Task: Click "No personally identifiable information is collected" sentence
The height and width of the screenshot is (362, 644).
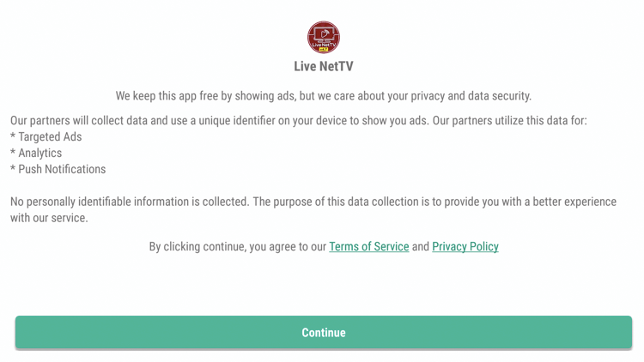Action: (130, 202)
